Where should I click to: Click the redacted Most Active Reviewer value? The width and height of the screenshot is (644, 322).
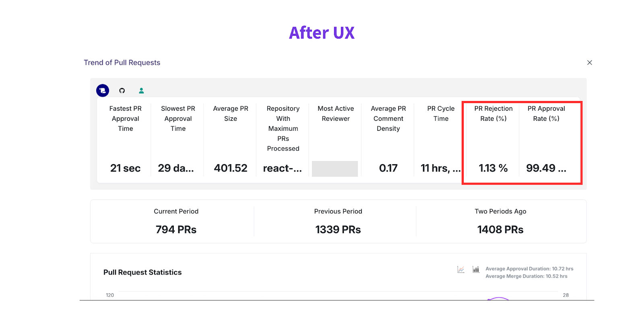point(335,169)
